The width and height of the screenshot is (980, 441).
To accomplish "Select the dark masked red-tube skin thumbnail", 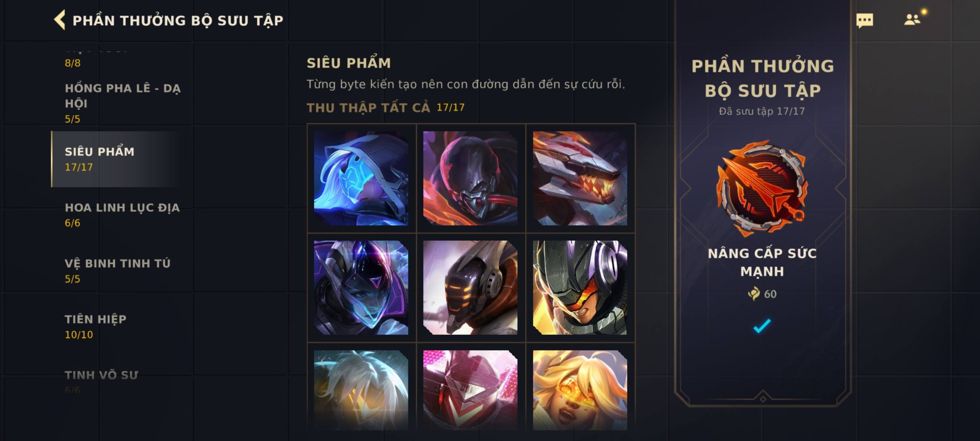I will [x=470, y=178].
